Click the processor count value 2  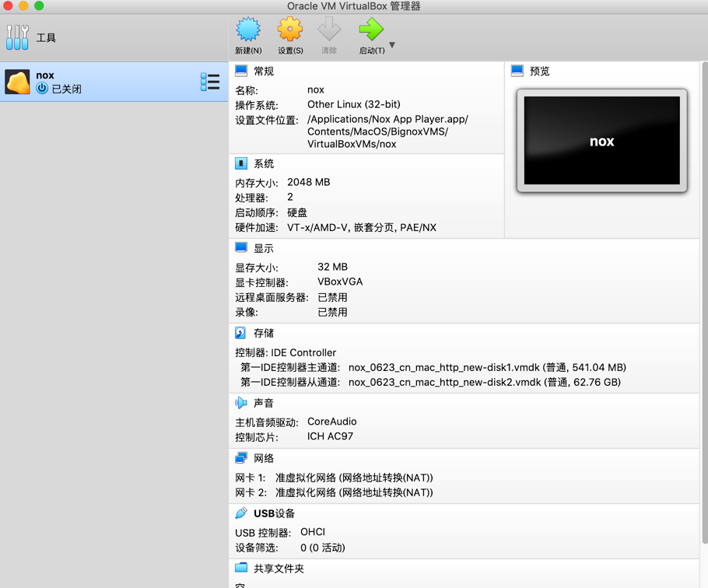pos(290,198)
